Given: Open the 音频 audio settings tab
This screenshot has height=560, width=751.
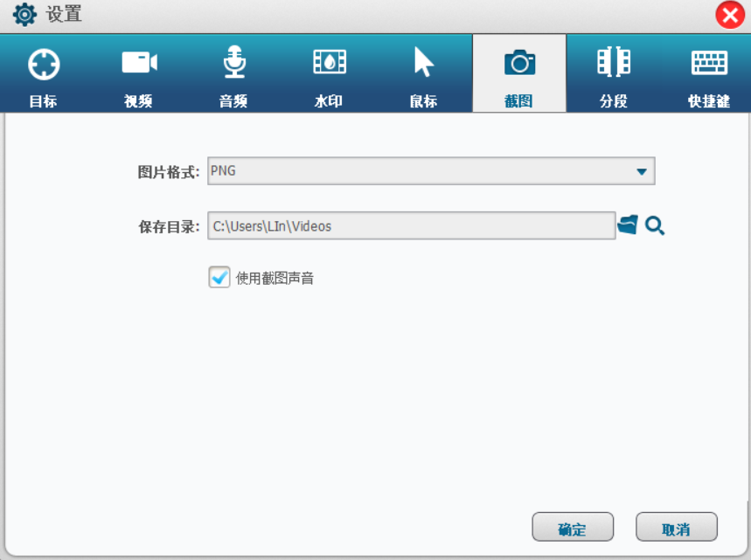Looking at the screenshot, I should click(233, 74).
